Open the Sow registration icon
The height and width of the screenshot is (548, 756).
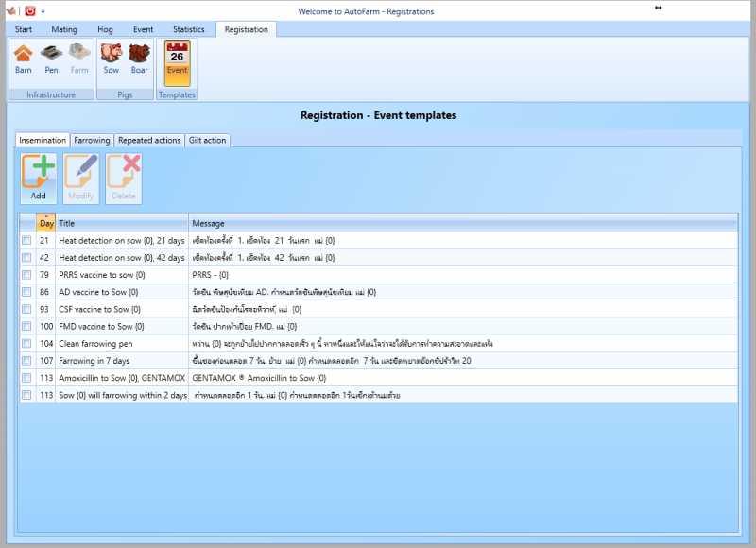(111, 59)
